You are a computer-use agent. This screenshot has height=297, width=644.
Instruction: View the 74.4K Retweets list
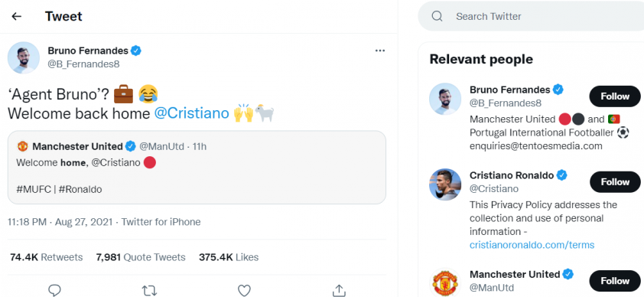46,257
